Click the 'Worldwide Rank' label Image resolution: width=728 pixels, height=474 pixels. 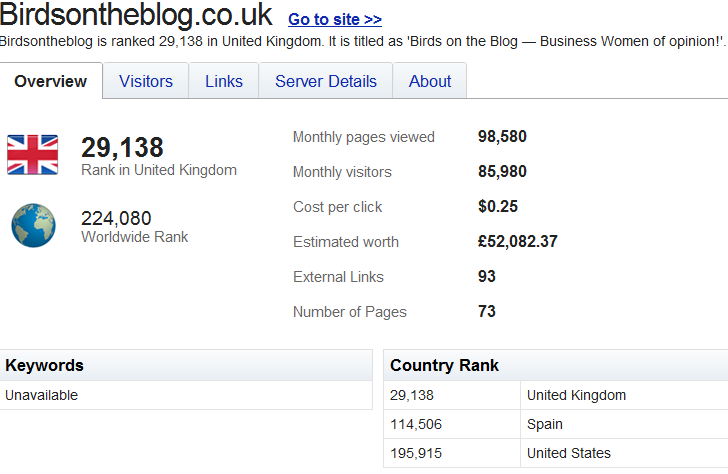135,237
